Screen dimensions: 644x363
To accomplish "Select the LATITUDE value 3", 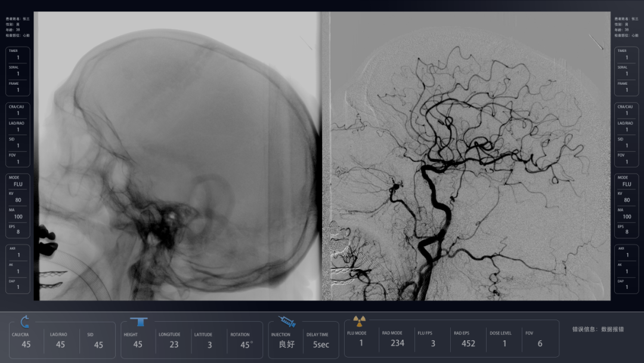I will coord(209,345).
